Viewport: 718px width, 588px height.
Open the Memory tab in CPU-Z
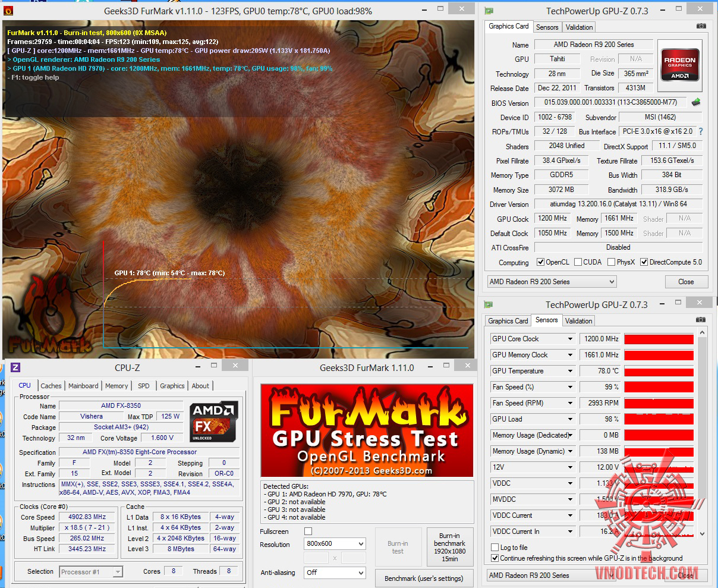[116, 386]
